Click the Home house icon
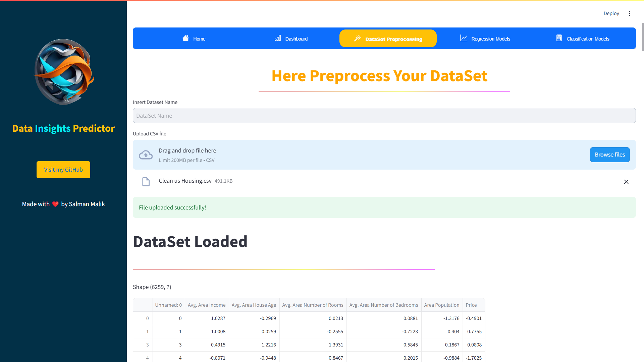 185,38
